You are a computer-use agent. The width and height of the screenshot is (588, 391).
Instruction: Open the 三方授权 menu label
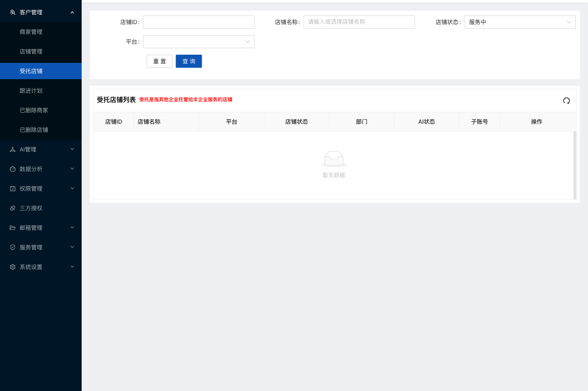pos(31,208)
